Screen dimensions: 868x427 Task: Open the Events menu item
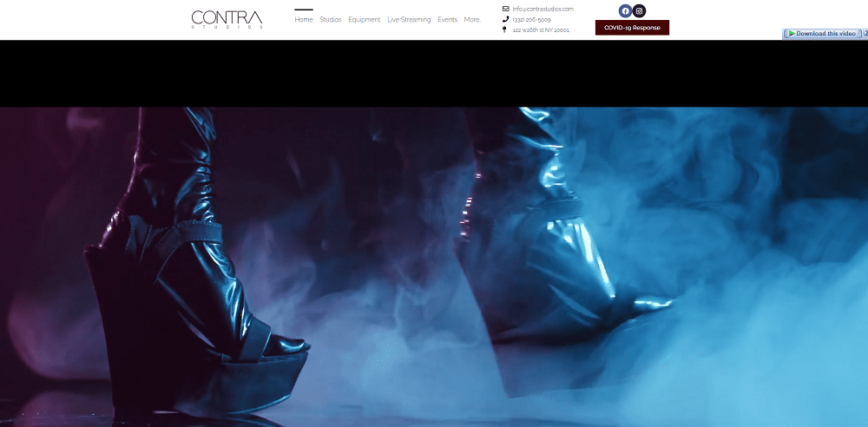(x=447, y=19)
